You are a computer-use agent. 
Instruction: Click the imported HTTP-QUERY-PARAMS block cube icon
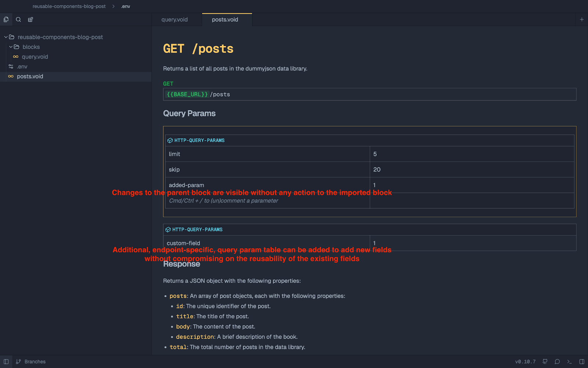pos(170,141)
